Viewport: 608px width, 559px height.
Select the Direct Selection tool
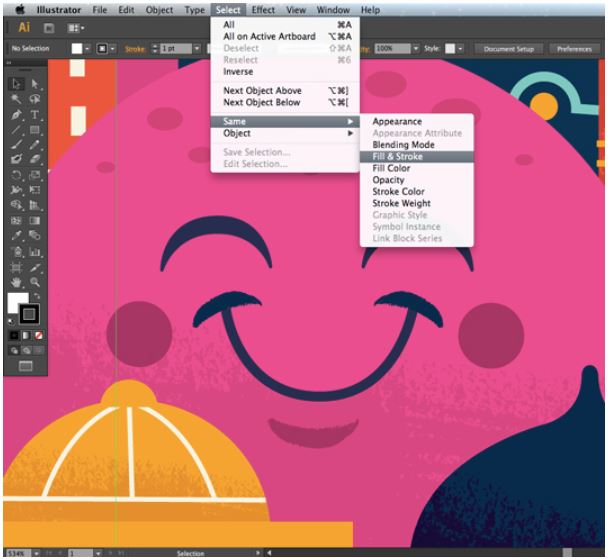tap(35, 84)
